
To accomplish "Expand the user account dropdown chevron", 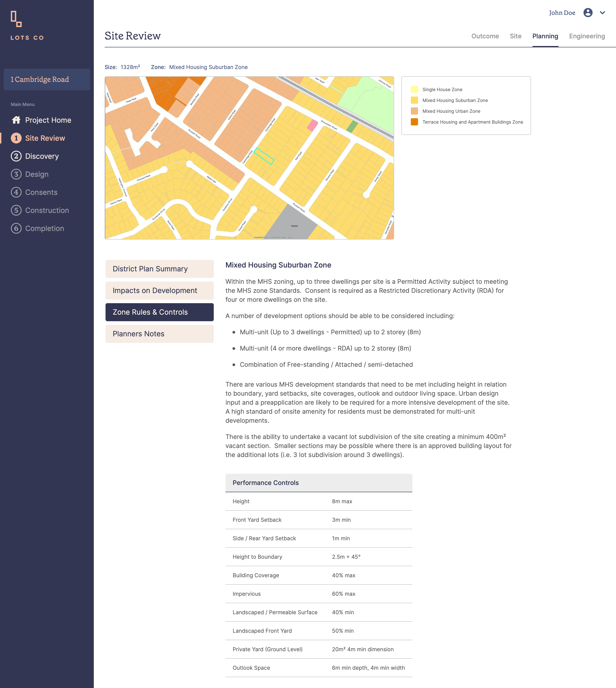I will point(602,13).
